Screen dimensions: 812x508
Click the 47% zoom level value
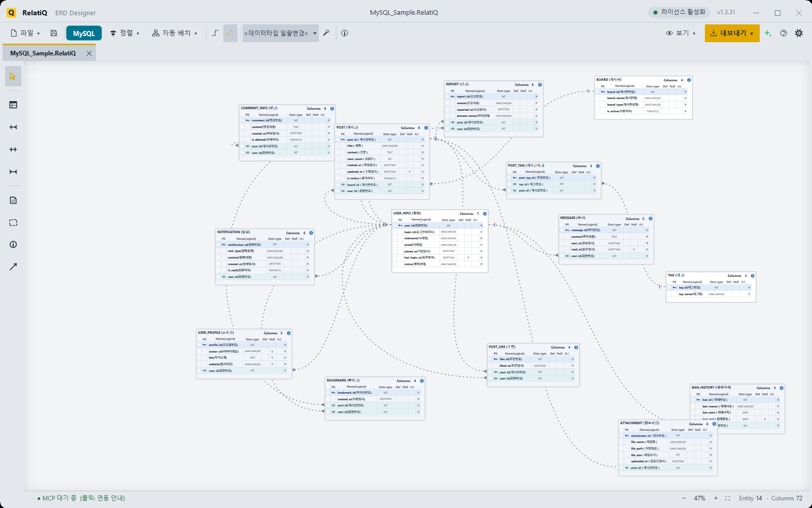(699, 498)
